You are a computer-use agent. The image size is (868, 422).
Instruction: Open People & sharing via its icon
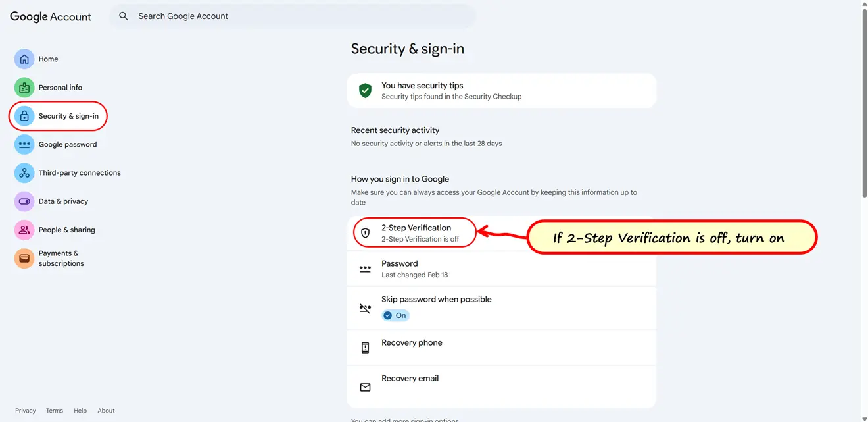24,229
